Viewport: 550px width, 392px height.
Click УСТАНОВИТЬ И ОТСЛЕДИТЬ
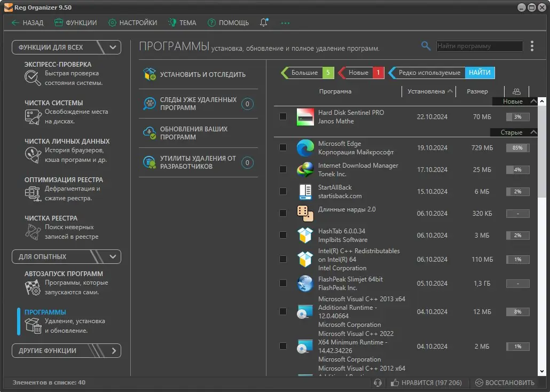(x=198, y=74)
